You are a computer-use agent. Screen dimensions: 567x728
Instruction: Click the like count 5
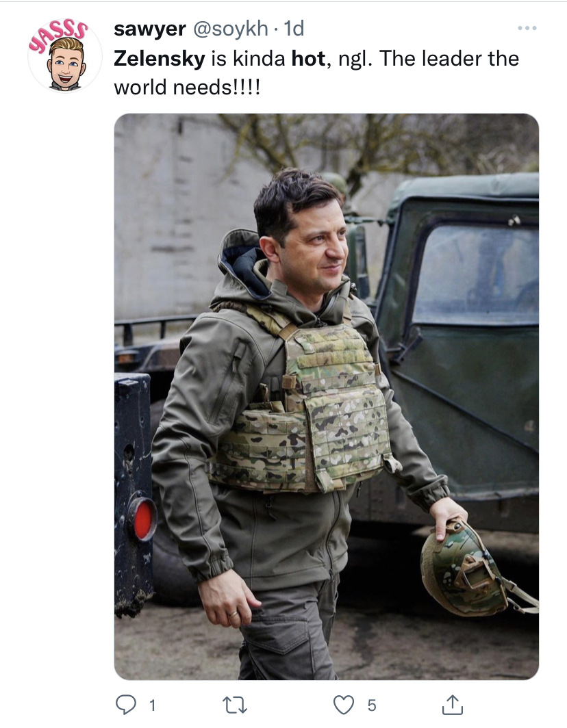[x=372, y=705]
